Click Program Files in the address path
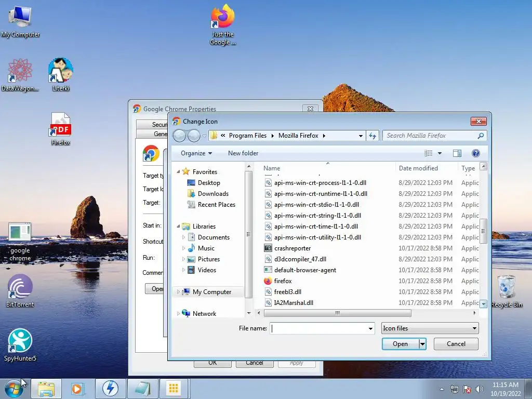 [x=248, y=136]
